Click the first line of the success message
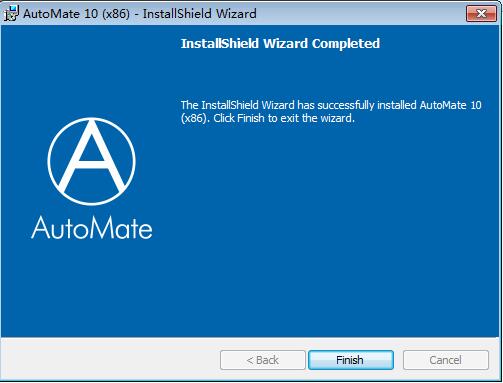The image size is (503, 383). point(331,105)
